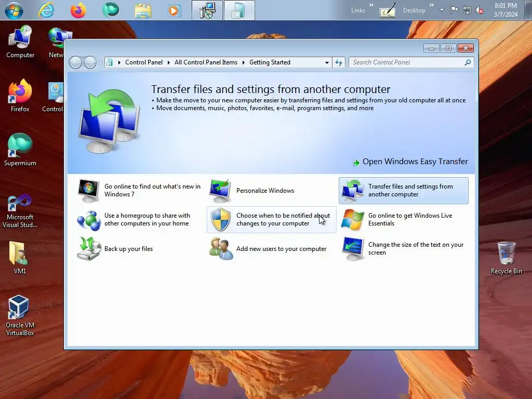
Task: Click the Desktop toolbar label
Action: [414, 10]
